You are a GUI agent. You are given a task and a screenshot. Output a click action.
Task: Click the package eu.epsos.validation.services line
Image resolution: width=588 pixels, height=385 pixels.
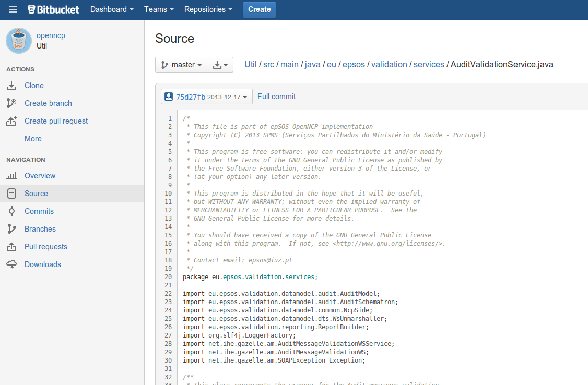pos(250,277)
